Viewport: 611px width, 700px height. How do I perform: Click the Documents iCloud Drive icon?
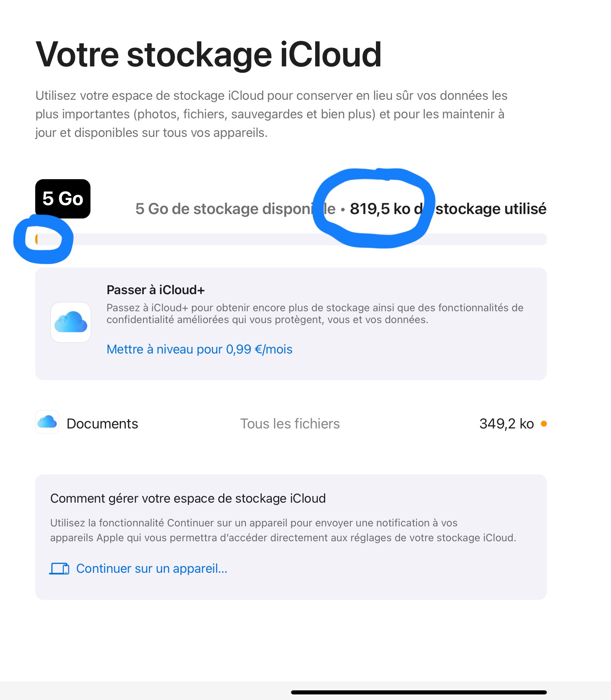point(47,422)
